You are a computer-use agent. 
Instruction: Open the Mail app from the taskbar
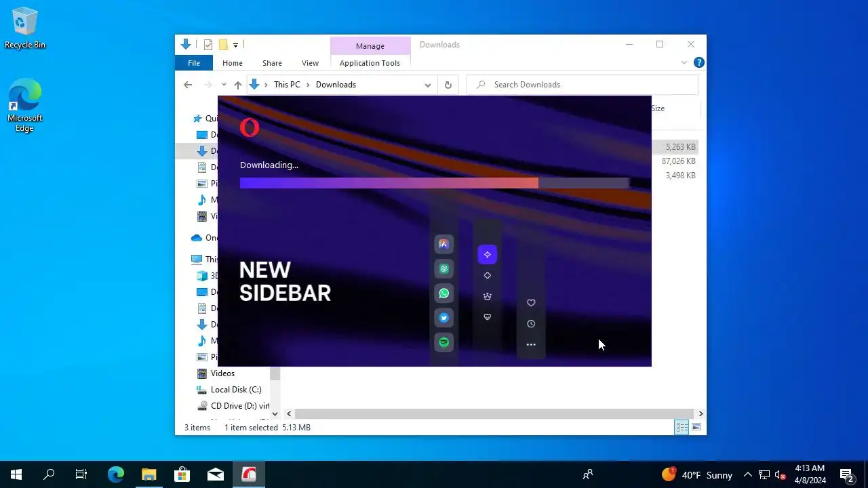[216, 474]
